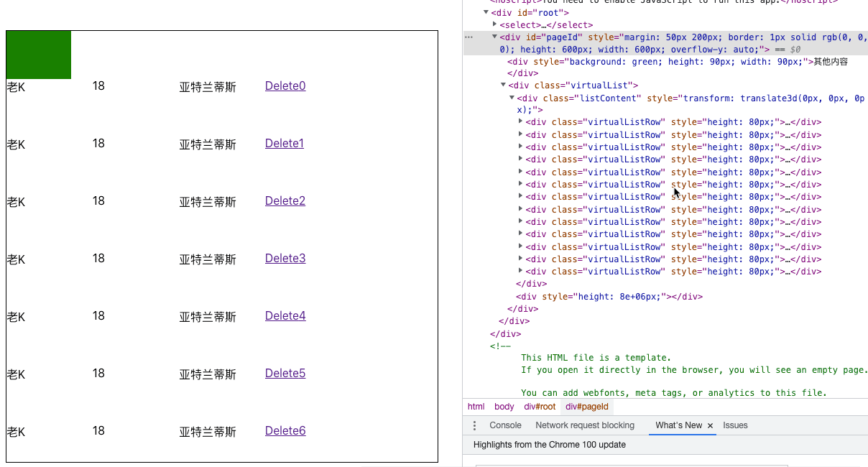
Task: Select the div class="virtualList" tag text
Action: (573, 85)
